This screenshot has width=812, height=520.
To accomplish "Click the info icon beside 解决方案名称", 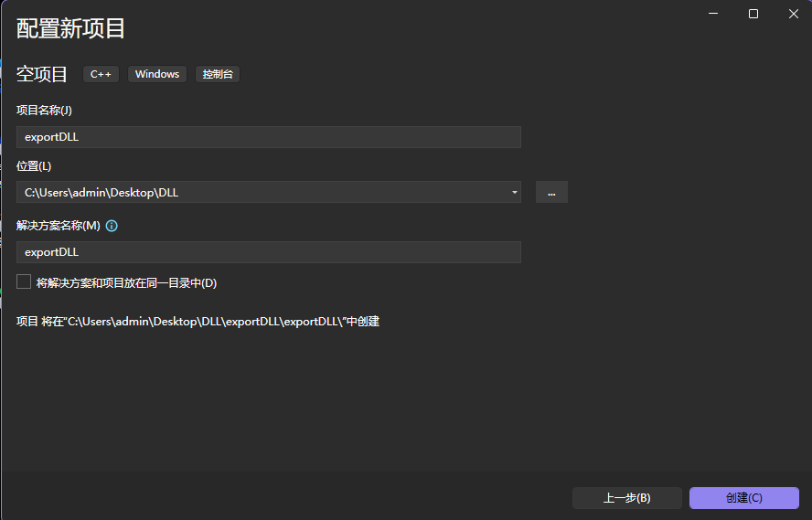I will (x=112, y=226).
